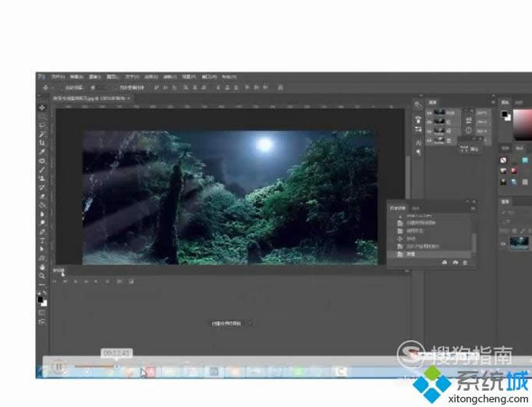Select the Move tool in toolbar

pos(42,108)
